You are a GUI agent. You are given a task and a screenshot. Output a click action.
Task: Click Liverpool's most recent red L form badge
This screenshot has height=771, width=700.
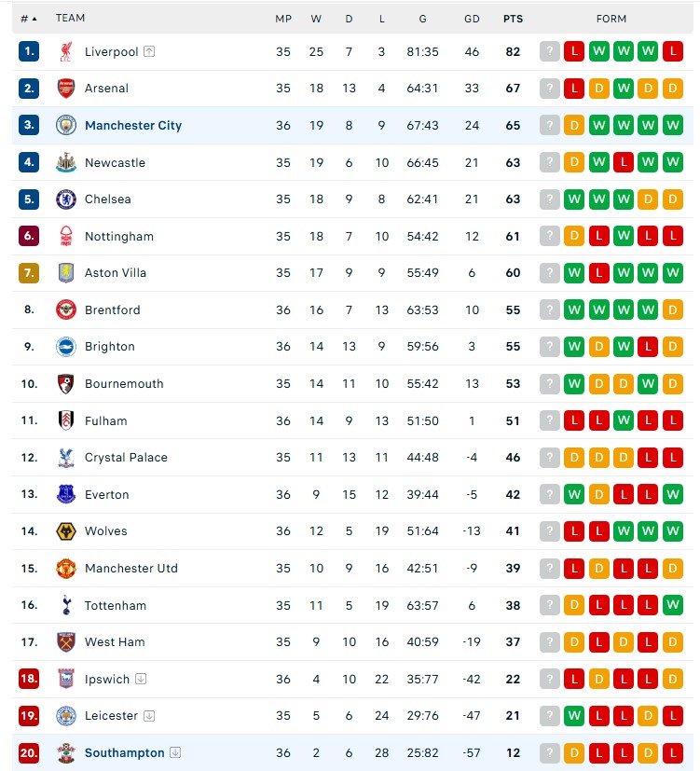(x=574, y=51)
